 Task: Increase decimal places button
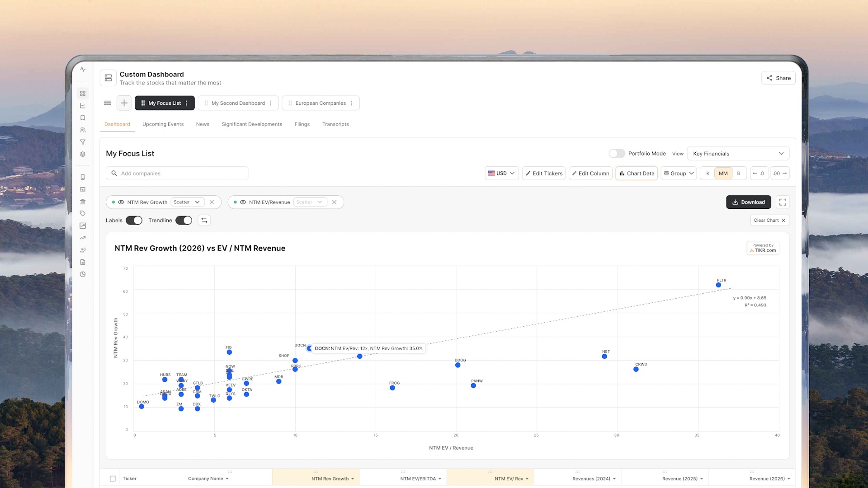(x=780, y=174)
